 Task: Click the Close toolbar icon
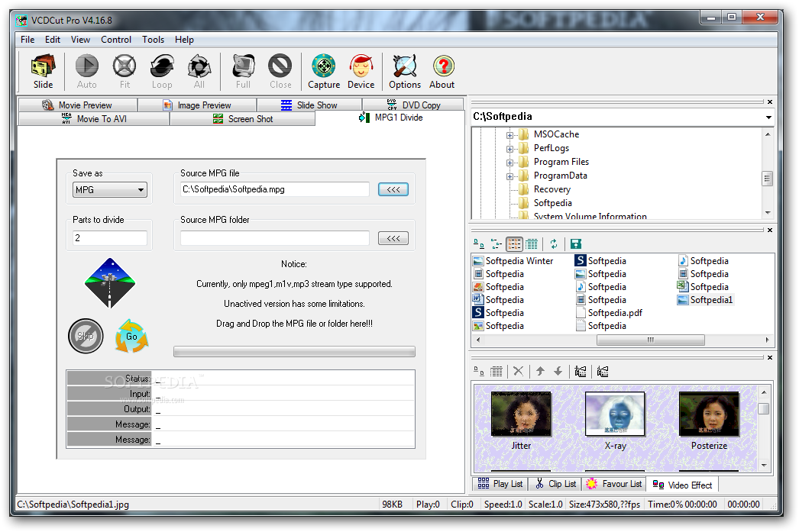click(x=280, y=72)
